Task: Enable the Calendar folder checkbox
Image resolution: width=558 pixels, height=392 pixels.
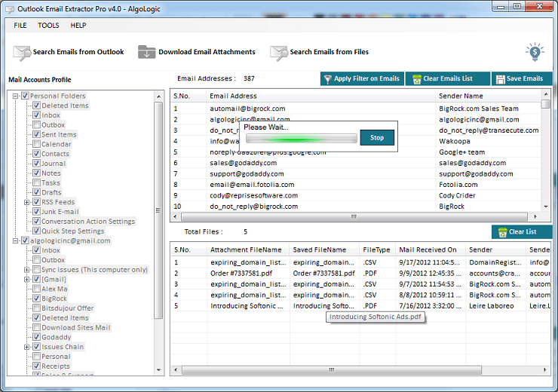Action: 36,144
